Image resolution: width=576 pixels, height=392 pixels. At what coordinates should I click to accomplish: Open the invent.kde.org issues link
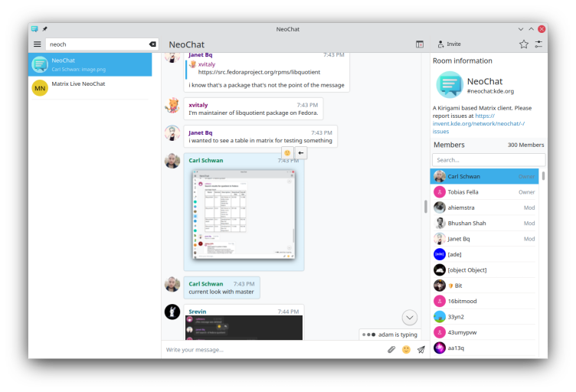tap(478, 123)
